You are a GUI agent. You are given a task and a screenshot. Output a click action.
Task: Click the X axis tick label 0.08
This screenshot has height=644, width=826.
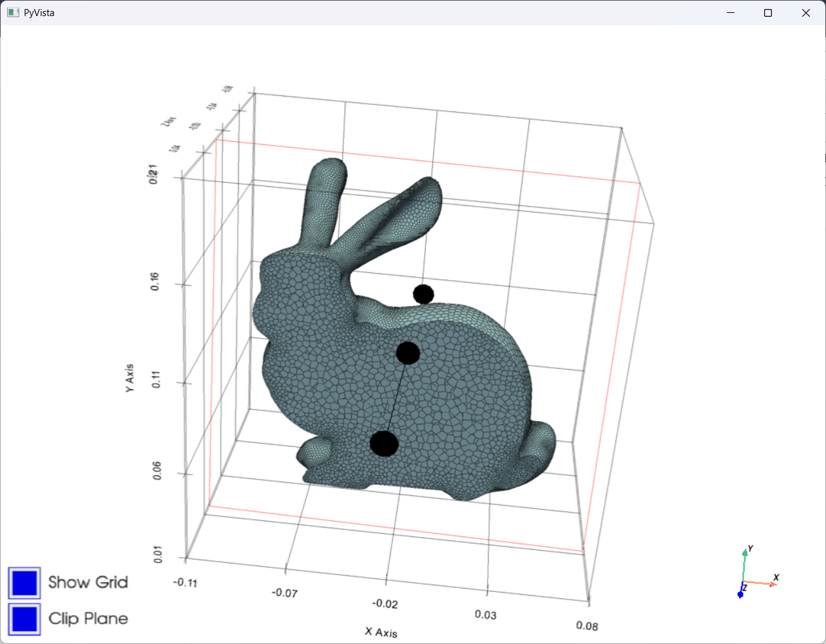pyautogui.click(x=587, y=625)
